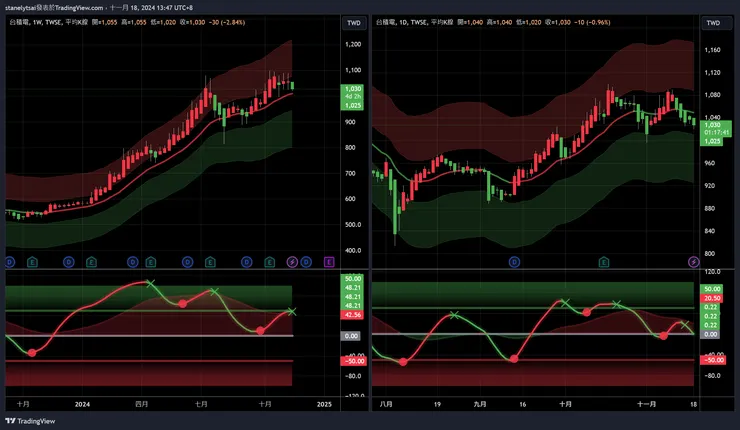
Task: Open purple upcoming earnings marker on weekly chart
Action: 329,262
